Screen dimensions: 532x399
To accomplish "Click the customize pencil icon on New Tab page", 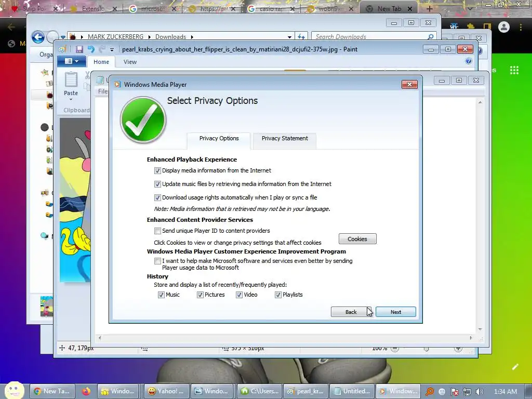I will 515,367.
